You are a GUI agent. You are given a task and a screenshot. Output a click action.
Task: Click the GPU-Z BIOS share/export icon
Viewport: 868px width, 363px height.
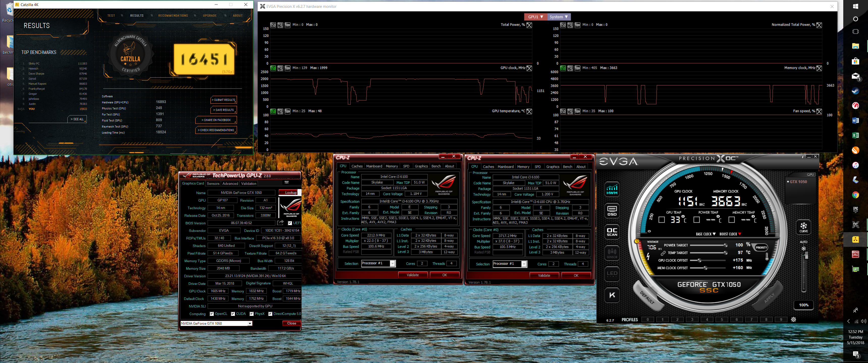[280, 223]
